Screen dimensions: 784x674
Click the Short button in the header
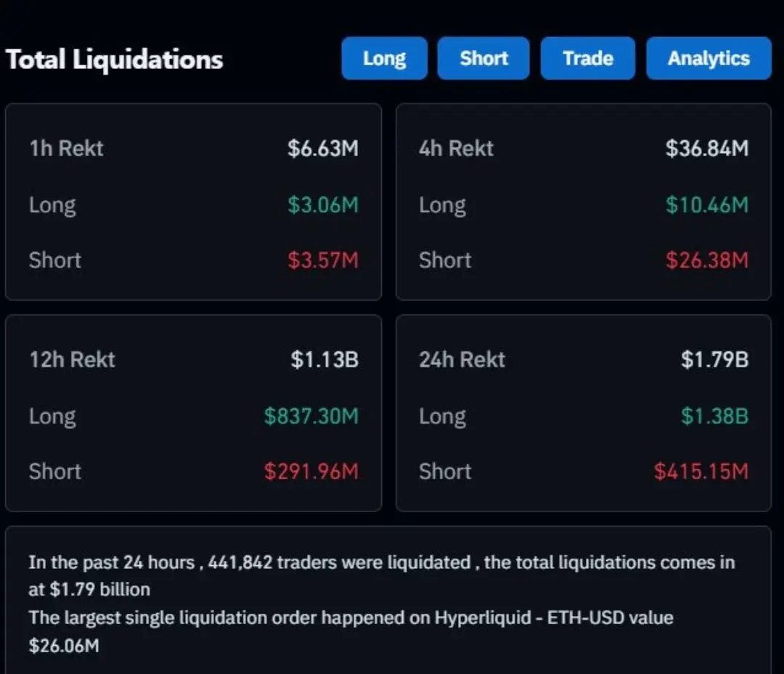coord(483,58)
